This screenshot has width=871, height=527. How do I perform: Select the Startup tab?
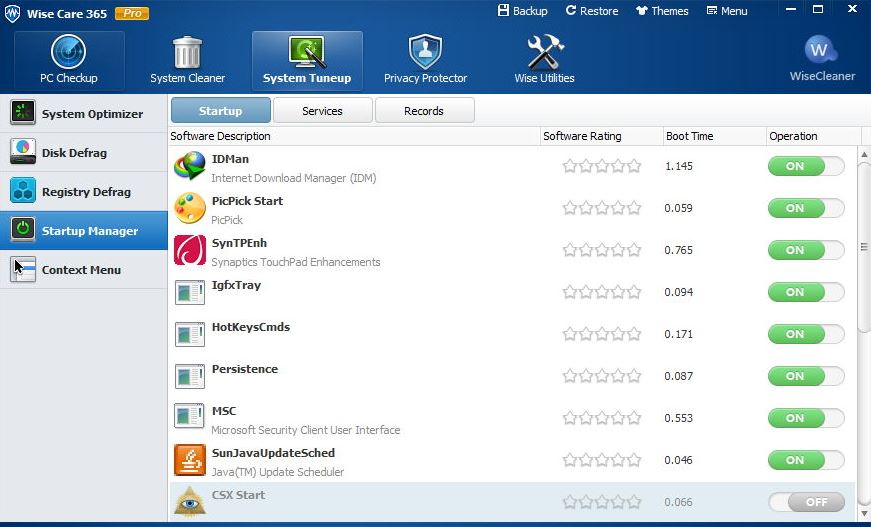[x=221, y=111]
